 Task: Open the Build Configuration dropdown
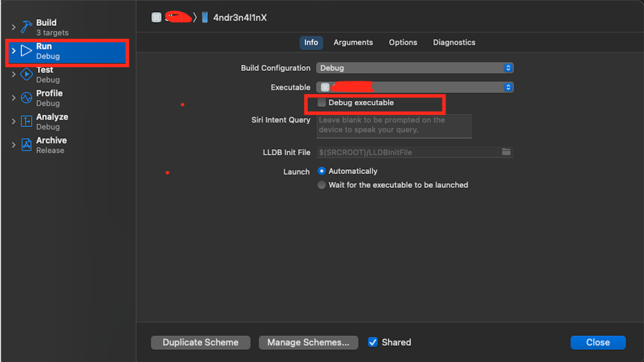[508, 68]
